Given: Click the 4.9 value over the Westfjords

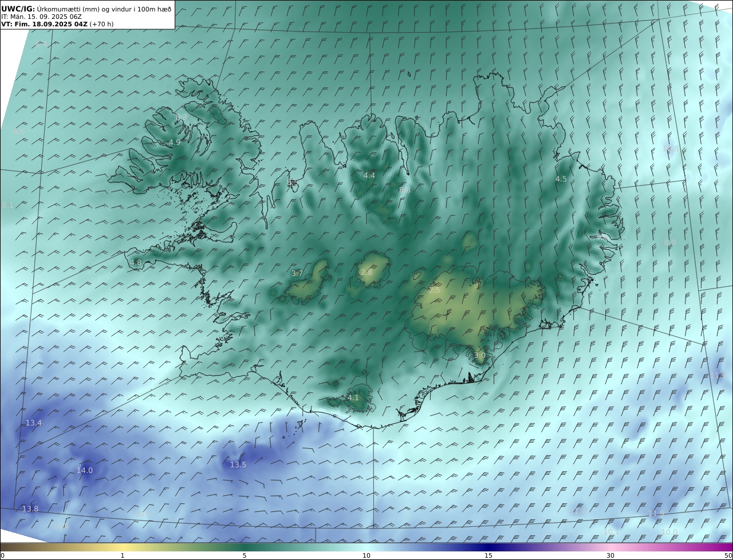Looking at the screenshot, I should point(175,143).
